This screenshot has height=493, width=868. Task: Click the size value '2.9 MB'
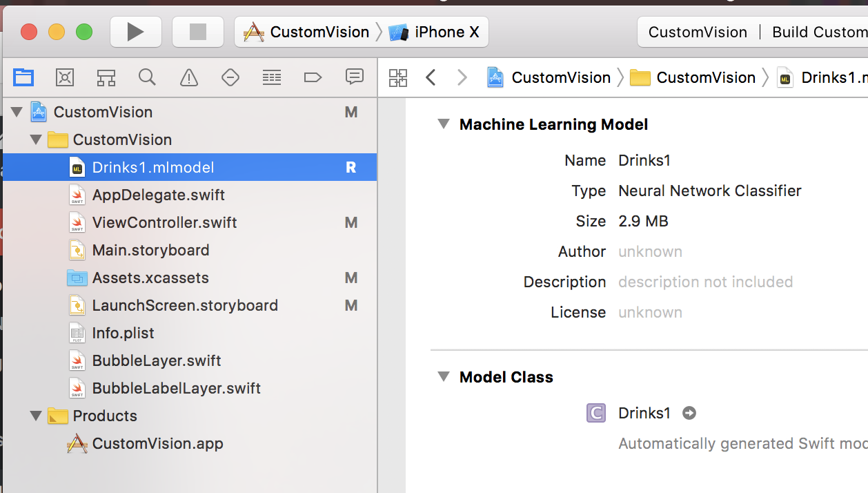coord(643,221)
